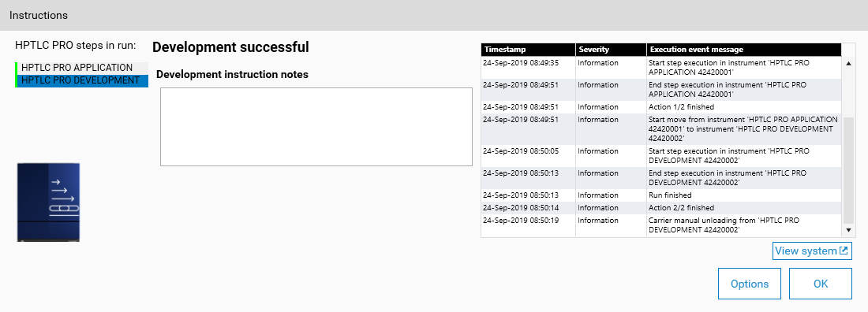Screen dimensions: 868x312
Task: Click the scroll up arrow of event log
Action: [x=849, y=63]
